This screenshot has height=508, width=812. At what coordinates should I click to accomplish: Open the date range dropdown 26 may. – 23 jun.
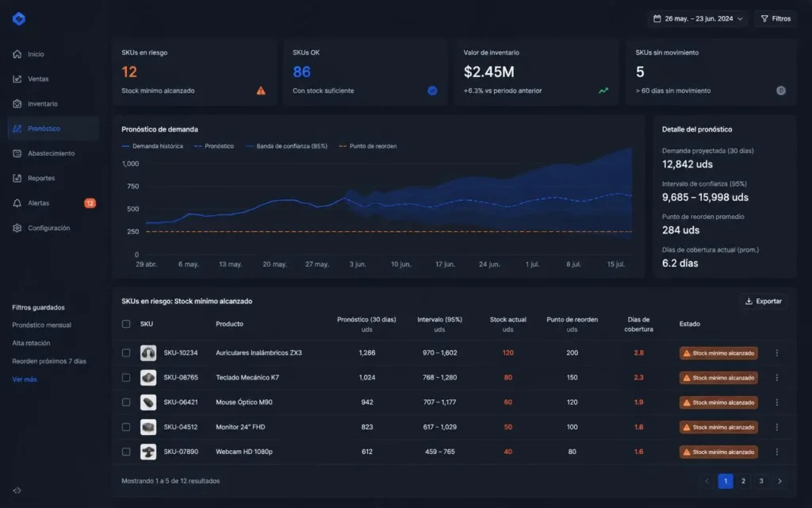tap(698, 19)
